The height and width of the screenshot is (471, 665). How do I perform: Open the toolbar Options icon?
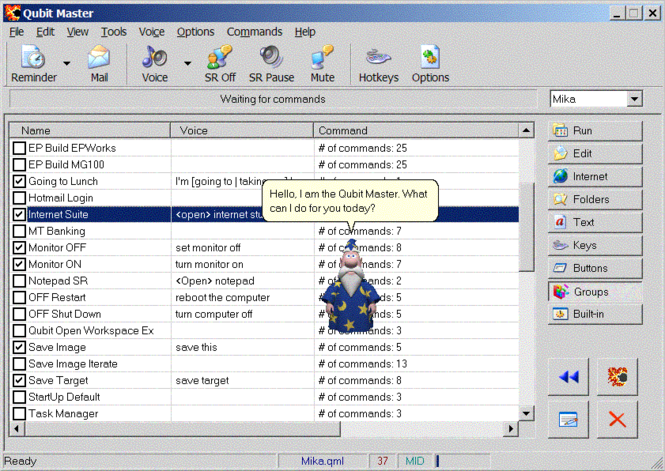[430, 64]
